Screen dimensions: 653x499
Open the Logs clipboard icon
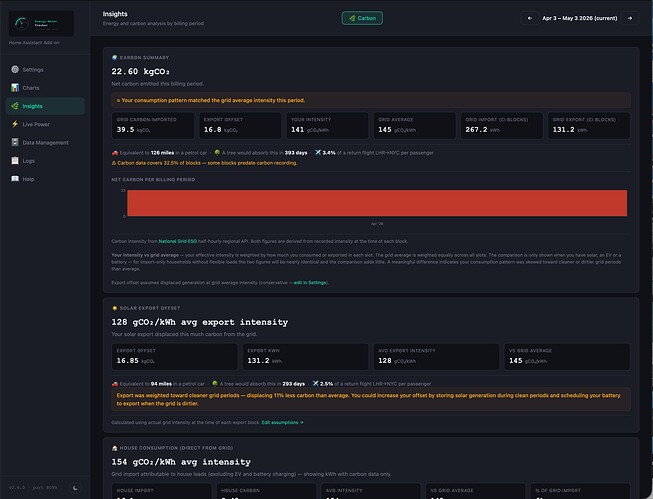tap(15, 160)
